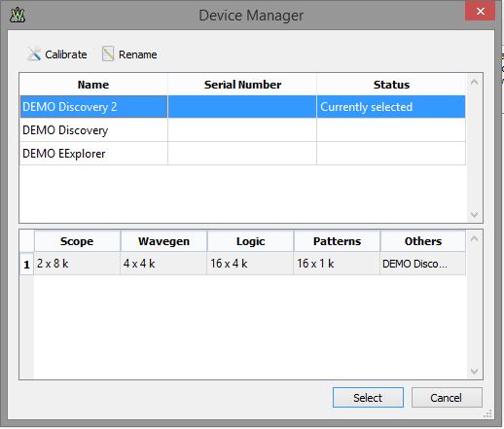Dismiss dialog with the Cancel button

(447, 397)
